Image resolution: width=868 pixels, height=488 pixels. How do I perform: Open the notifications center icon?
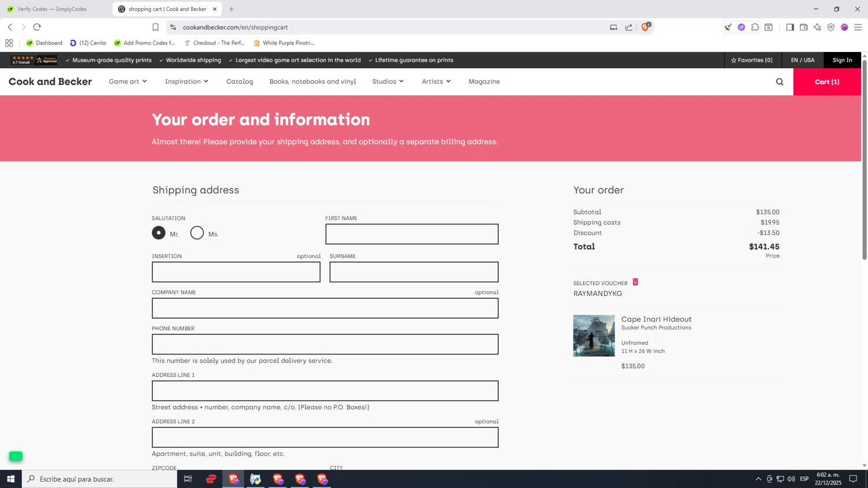click(x=853, y=479)
